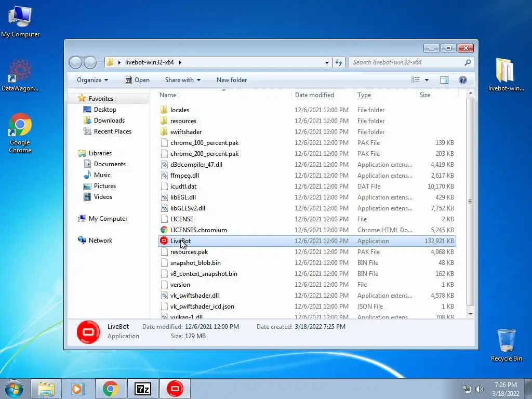
Task: Click the Recycle Bin icon
Action: [x=506, y=345]
